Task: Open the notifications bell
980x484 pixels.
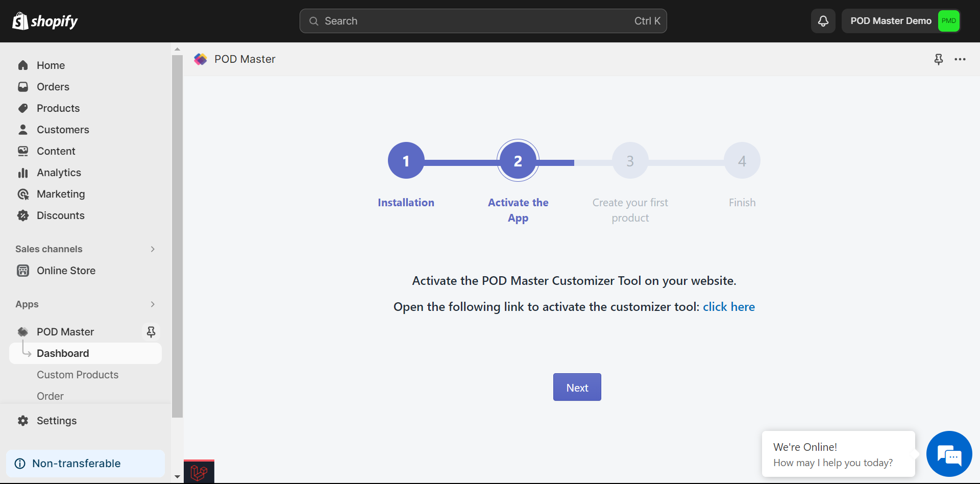Action: coord(823,21)
